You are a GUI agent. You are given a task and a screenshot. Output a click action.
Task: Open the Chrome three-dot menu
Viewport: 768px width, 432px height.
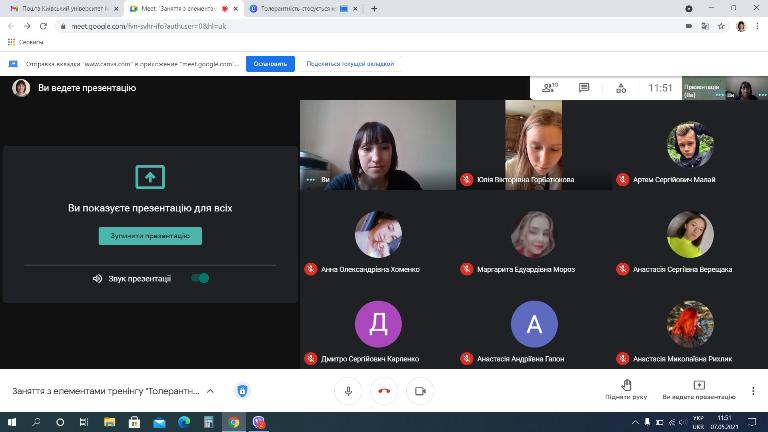(x=757, y=26)
